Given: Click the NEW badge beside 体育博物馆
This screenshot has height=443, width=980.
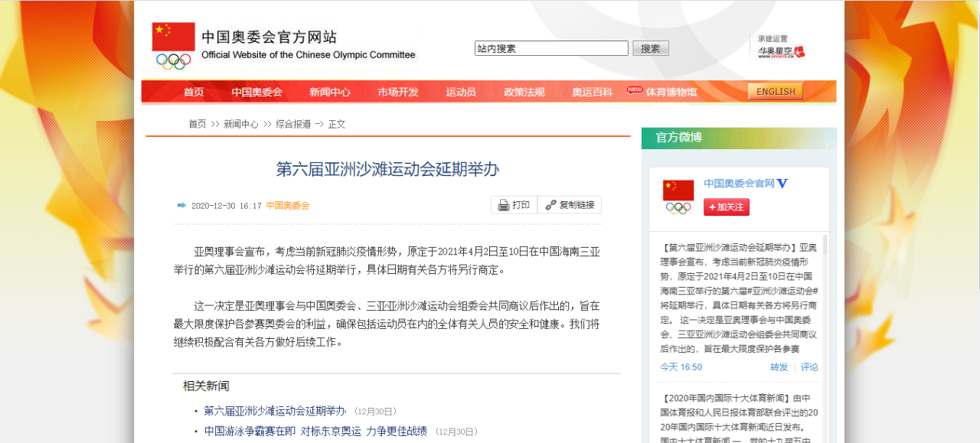Looking at the screenshot, I should [635, 90].
